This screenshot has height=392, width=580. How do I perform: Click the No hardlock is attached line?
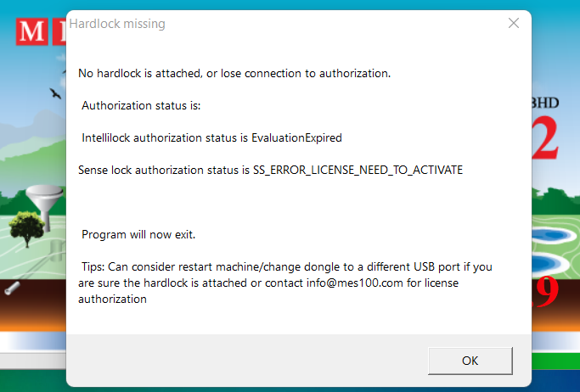tap(234, 74)
